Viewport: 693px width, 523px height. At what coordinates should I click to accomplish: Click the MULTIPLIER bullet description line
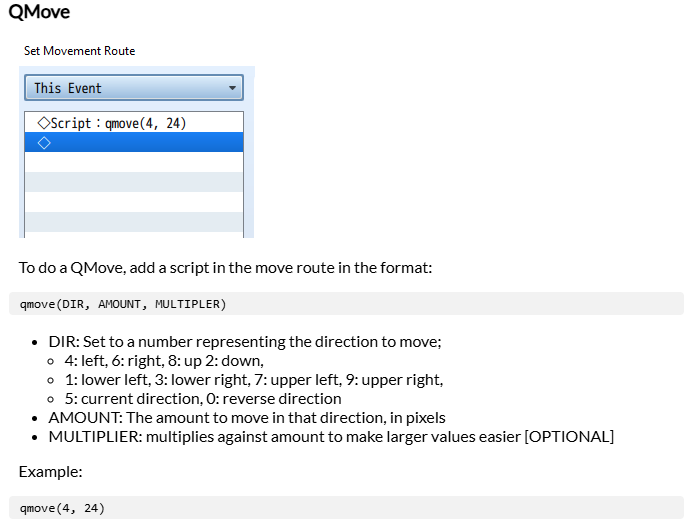[331, 437]
